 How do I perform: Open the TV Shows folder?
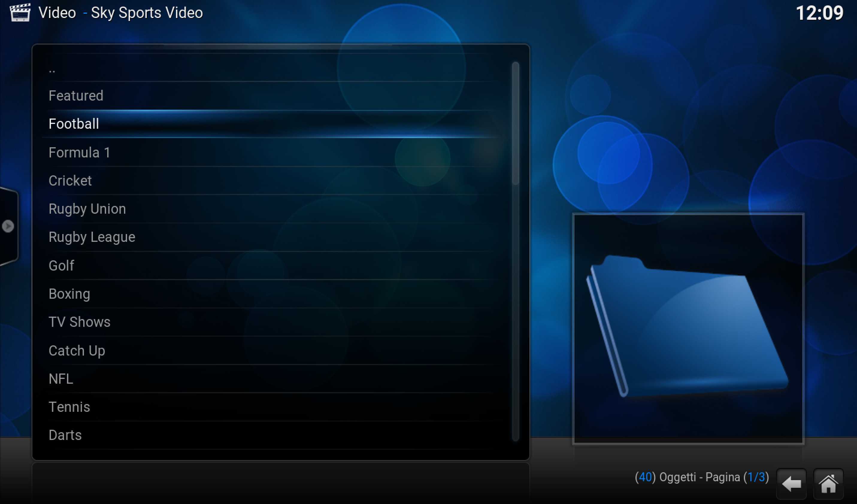(79, 322)
